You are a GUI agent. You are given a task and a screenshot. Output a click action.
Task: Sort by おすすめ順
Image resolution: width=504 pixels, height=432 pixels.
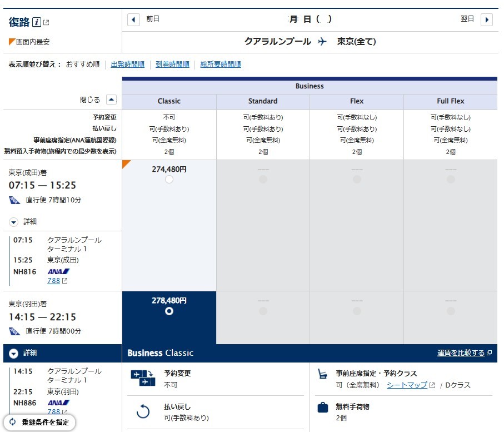83,64
